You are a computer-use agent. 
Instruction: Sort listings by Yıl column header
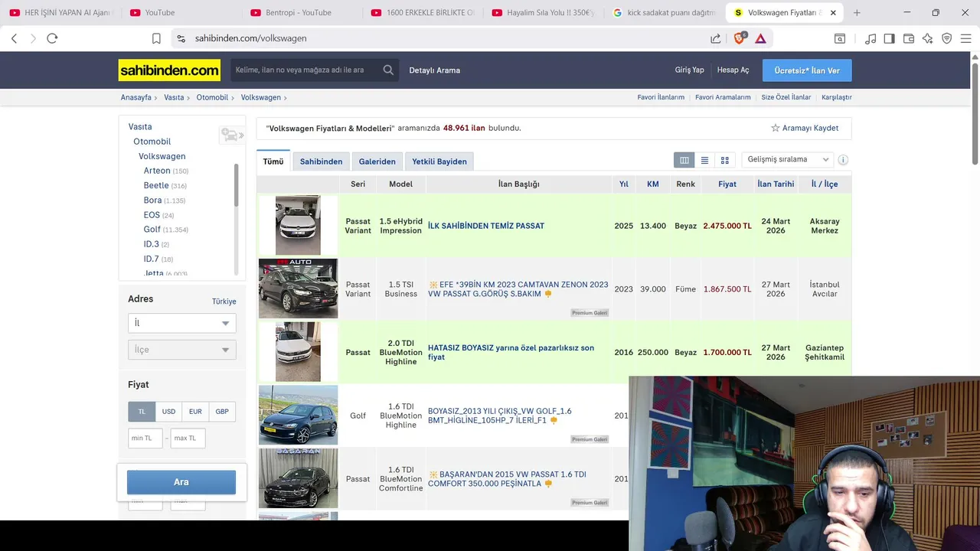click(x=624, y=184)
